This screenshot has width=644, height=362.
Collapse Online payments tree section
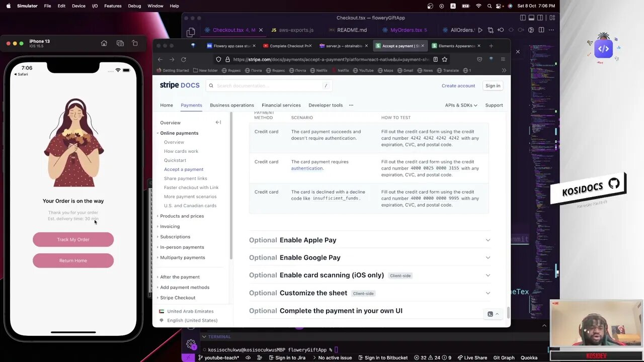pyautogui.click(x=157, y=133)
